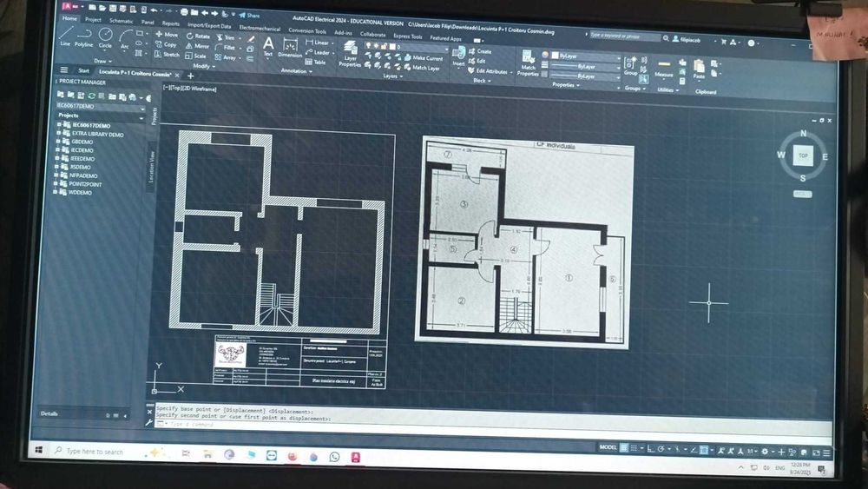Screen dimensions: 868x489
Task: Click Create block button
Action: (480, 51)
